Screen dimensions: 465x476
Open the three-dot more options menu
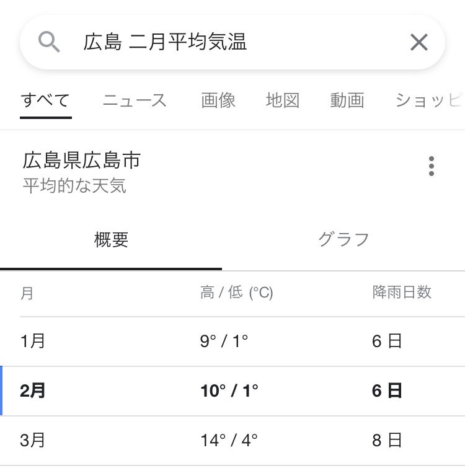[432, 166]
